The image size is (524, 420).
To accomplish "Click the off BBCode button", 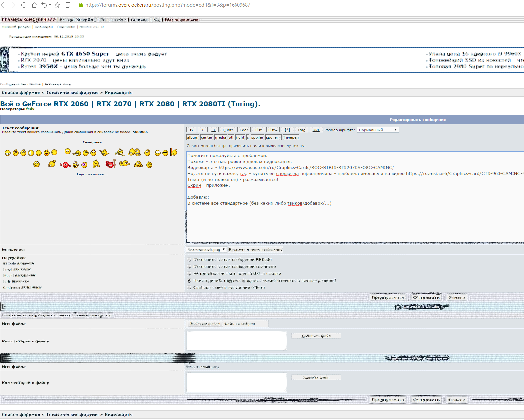I will pos(231,137).
